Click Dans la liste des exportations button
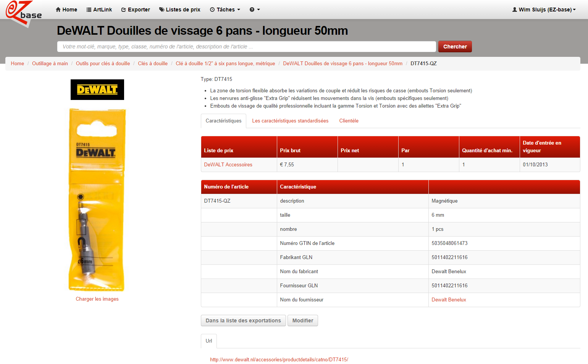Viewport: 588px width, 364px height. point(243,321)
